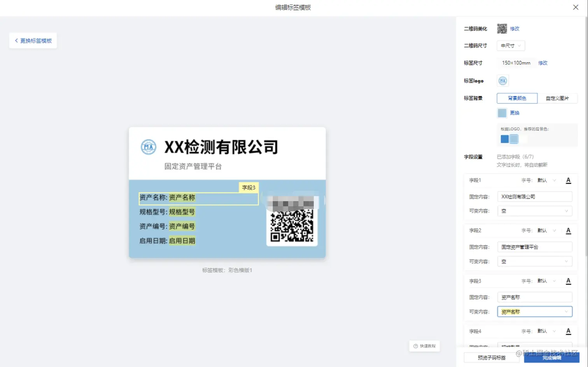588x367 pixels.
Task: Click the 标签logo round icon
Action: pos(502,81)
